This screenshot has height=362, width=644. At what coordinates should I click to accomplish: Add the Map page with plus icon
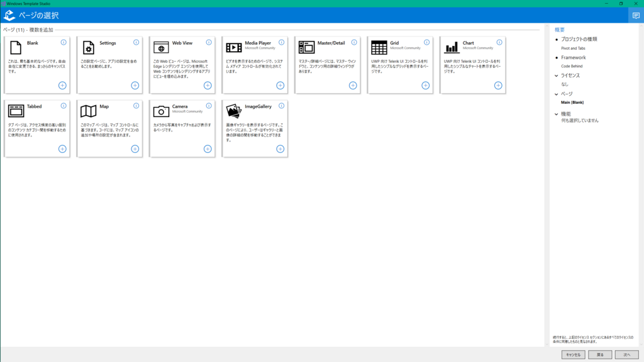click(135, 149)
